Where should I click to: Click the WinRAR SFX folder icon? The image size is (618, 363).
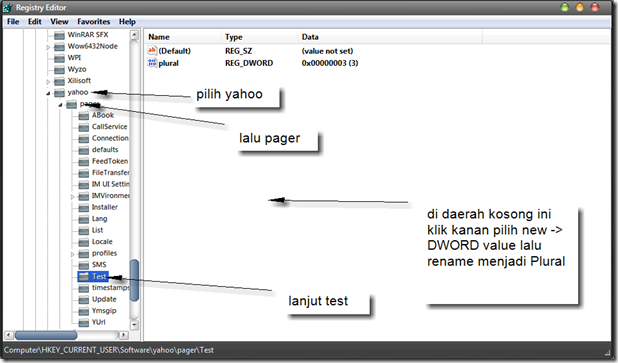tap(59, 35)
